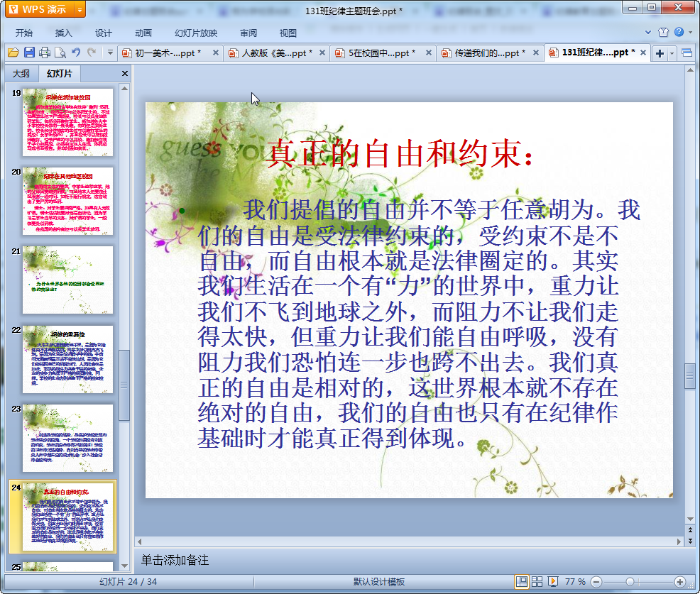Select slide 23 thumbnail
Image resolution: width=700 pixels, height=594 pixels.
[68, 439]
